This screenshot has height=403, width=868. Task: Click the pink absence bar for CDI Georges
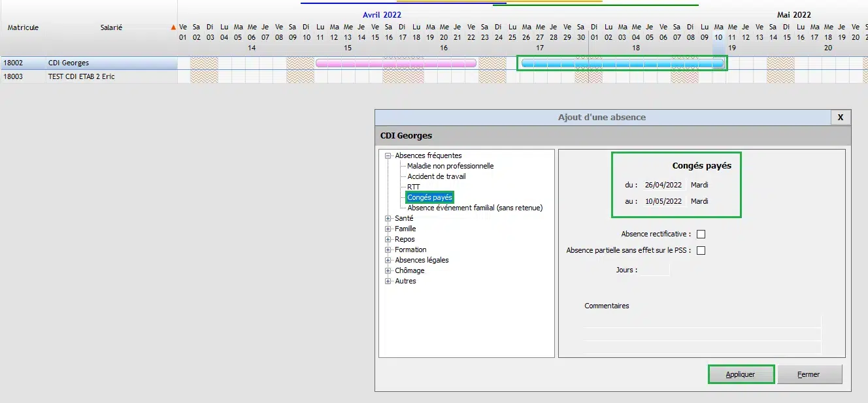pyautogui.click(x=395, y=63)
